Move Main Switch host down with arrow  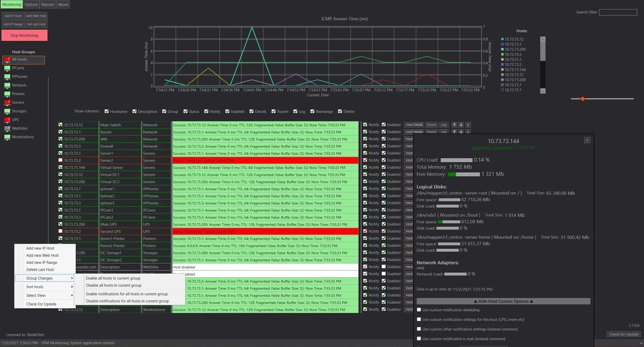[x=461, y=125]
